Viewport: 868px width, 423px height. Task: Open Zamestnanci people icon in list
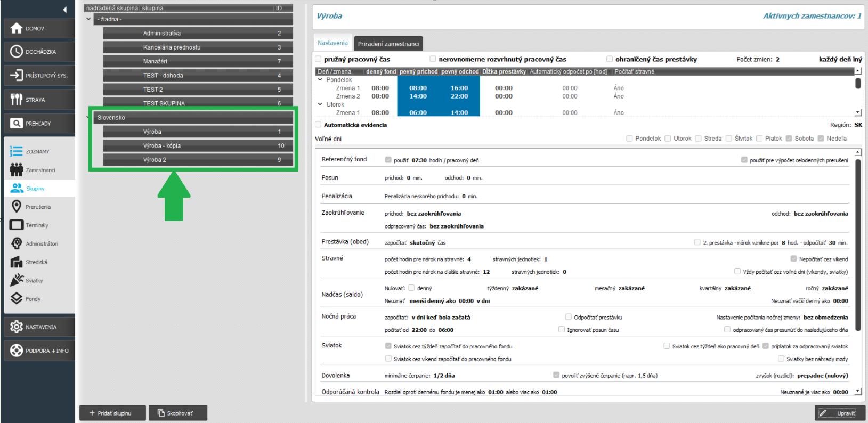click(17, 170)
